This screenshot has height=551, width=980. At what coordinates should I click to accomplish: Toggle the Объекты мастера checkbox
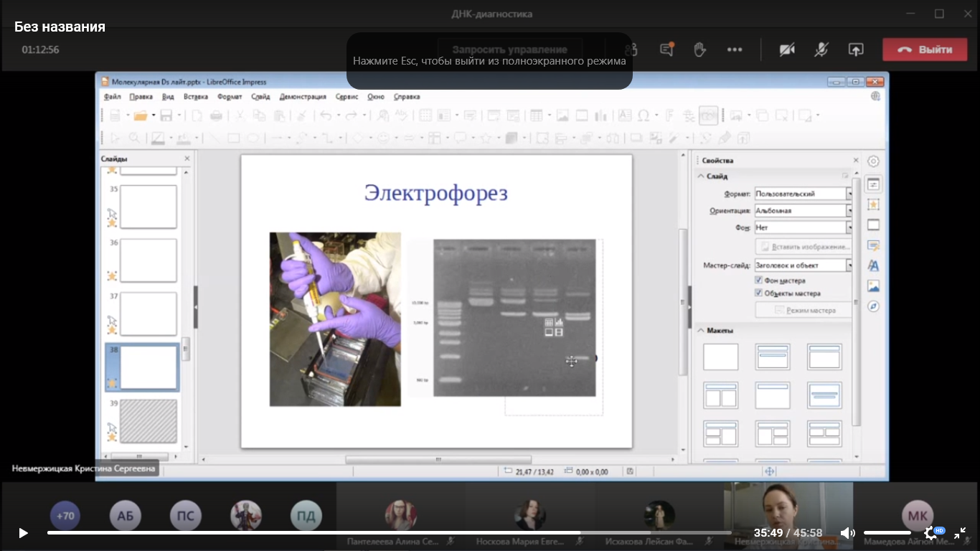(x=759, y=293)
